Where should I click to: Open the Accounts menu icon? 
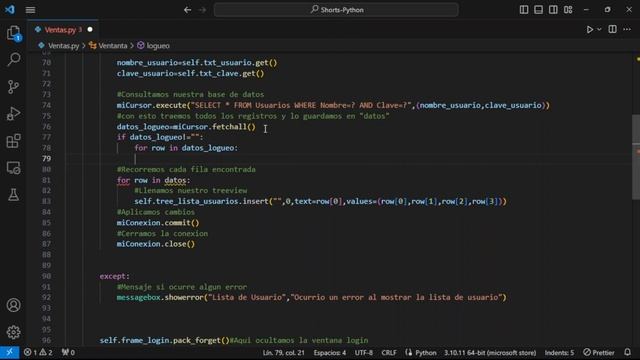tap(13, 305)
